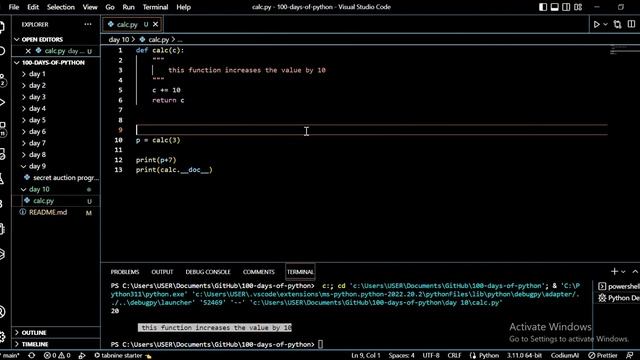Switch to the Comments panel tab
This screenshot has width=640, height=360.
point(258,272)
